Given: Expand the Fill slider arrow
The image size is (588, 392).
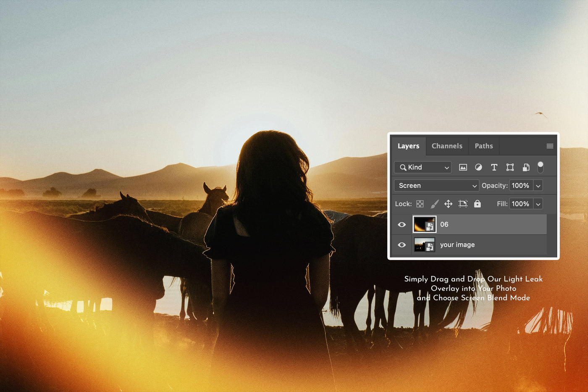Looking at the screenshot, I should (x=538, y=204).
